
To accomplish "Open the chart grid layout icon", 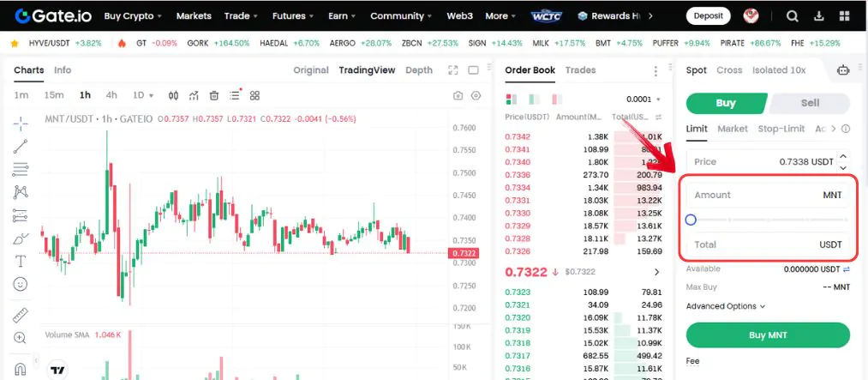I will [x=254, y=95].
